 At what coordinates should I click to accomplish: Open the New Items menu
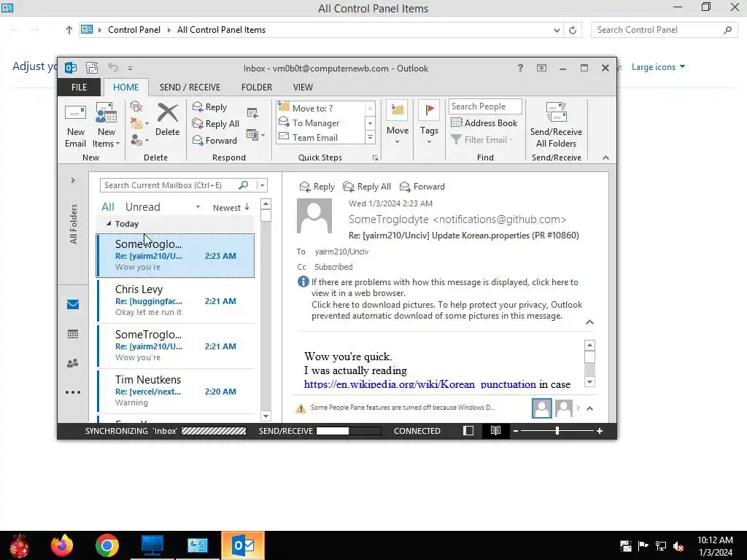(x=106, y=125)
